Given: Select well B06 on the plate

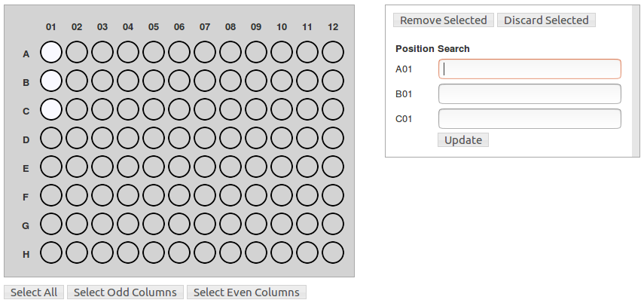Looking at the screenshot, I should (179, 81).
